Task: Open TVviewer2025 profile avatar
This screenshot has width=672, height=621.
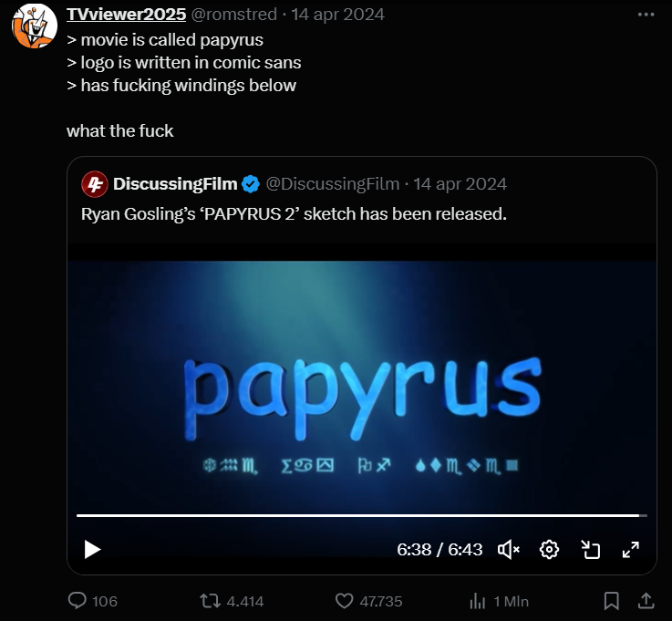Action: [x=35, y=26]
